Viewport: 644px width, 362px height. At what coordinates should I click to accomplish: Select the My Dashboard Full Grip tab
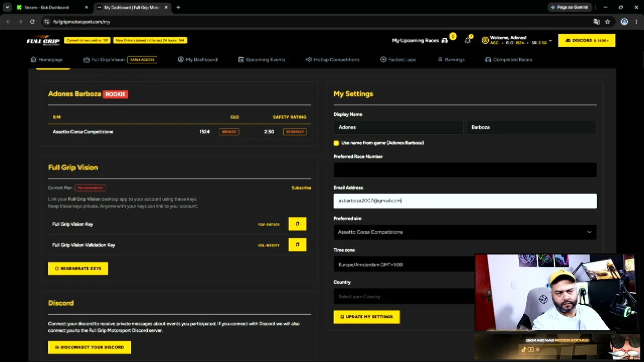pos(132,8)
